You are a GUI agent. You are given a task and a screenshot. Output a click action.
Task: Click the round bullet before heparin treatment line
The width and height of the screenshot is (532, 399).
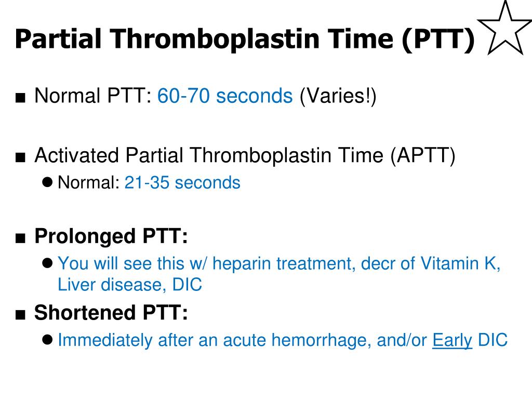click(47, 263)
